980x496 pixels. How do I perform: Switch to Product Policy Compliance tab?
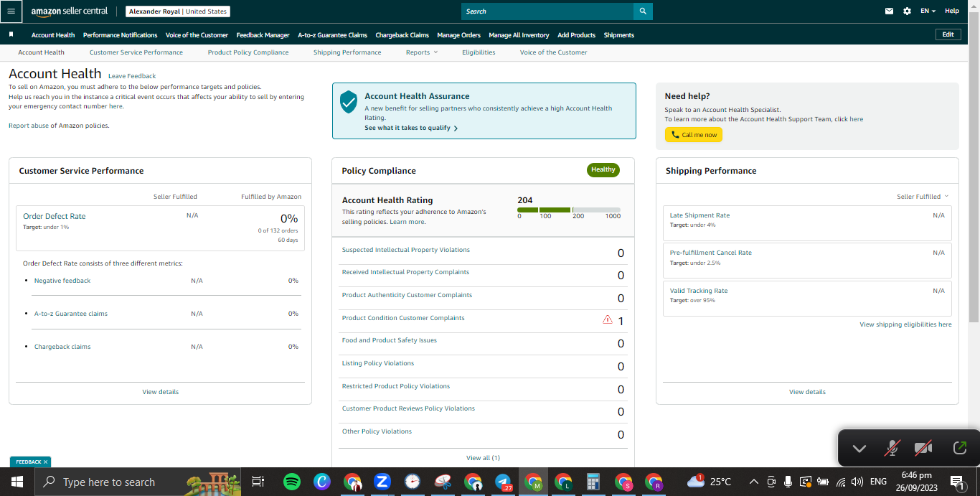pos(248,52)
